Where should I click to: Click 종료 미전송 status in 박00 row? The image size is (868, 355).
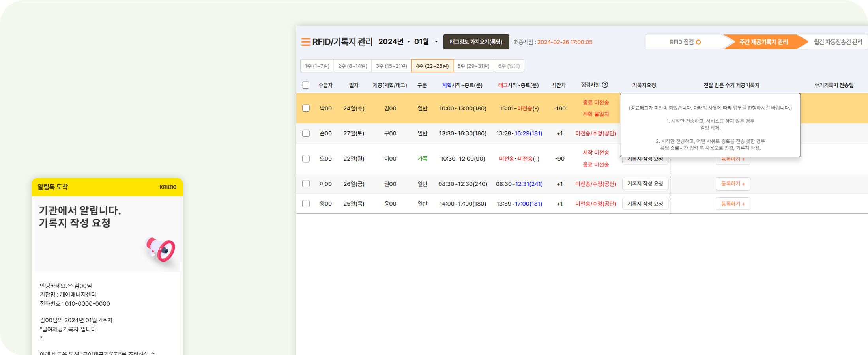[596, 102]
